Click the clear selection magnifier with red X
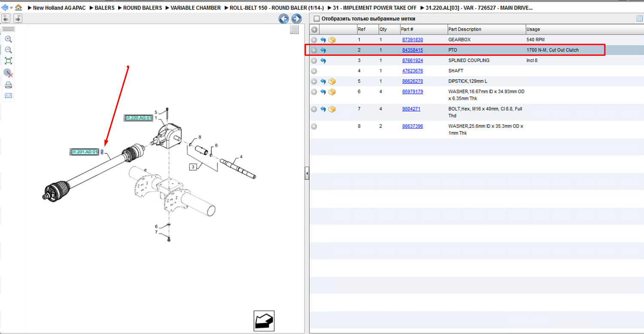 [x=8, y=73]
